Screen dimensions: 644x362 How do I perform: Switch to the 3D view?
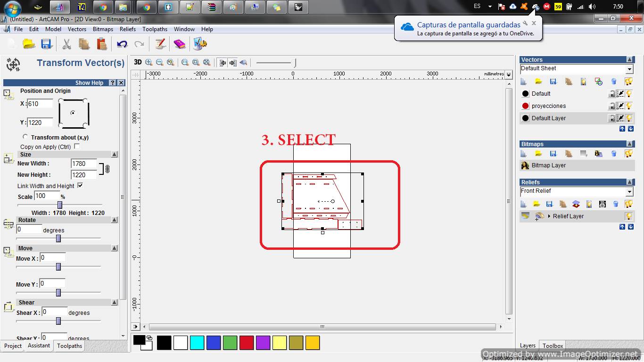pyautogui.click(x=138, y=62)
